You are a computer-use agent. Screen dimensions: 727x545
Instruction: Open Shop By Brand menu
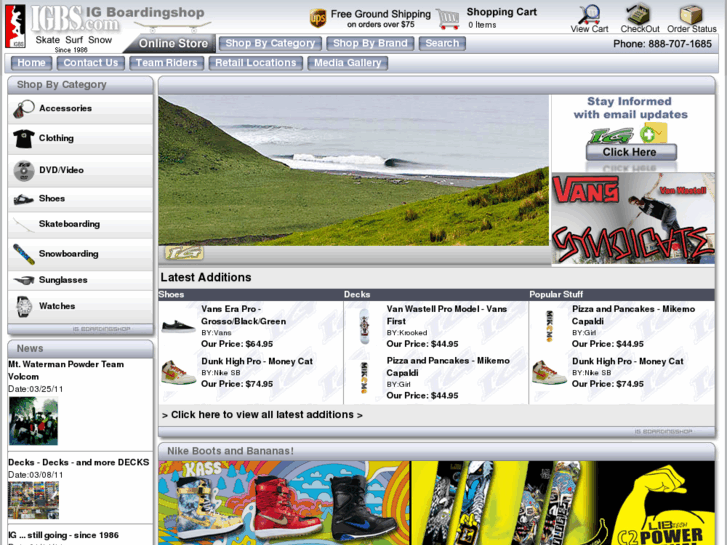pos(370,44)
